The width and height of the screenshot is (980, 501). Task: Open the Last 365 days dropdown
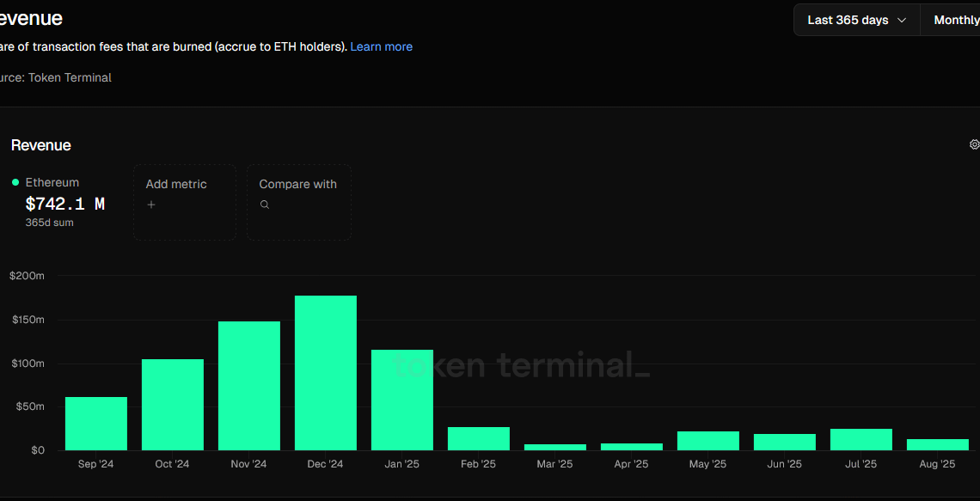857,20
